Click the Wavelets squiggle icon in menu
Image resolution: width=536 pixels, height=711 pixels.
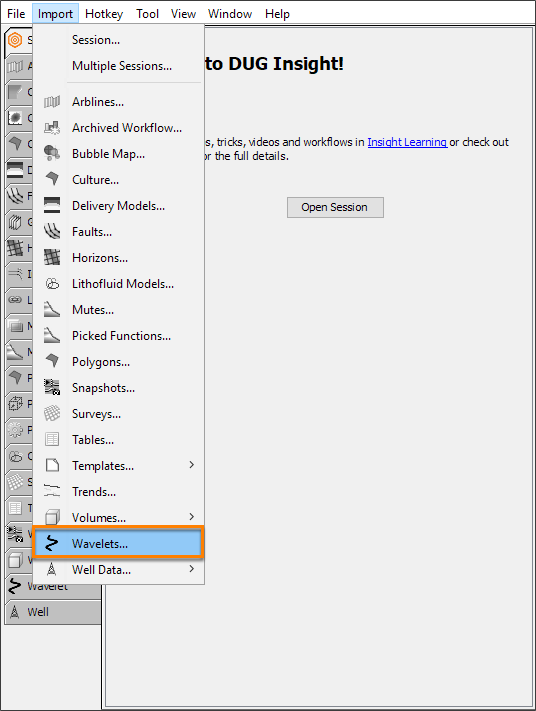click(x=52, y=543)
